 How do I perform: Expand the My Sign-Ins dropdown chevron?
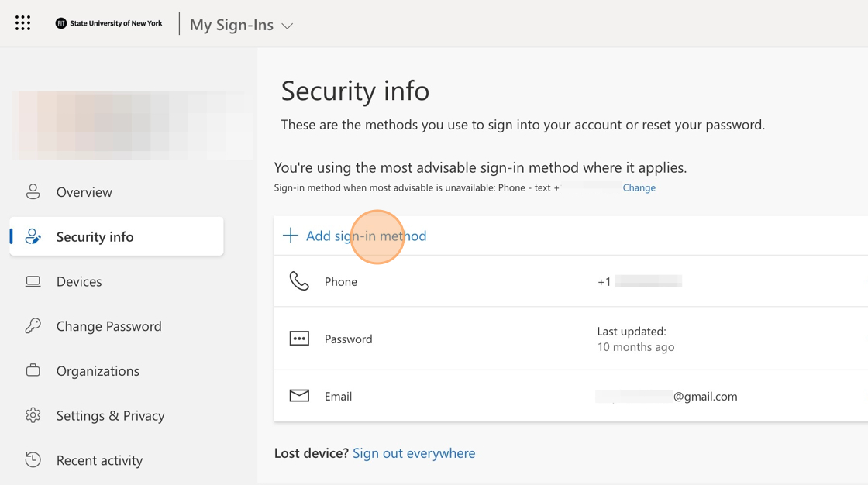(x=288, y=26)
